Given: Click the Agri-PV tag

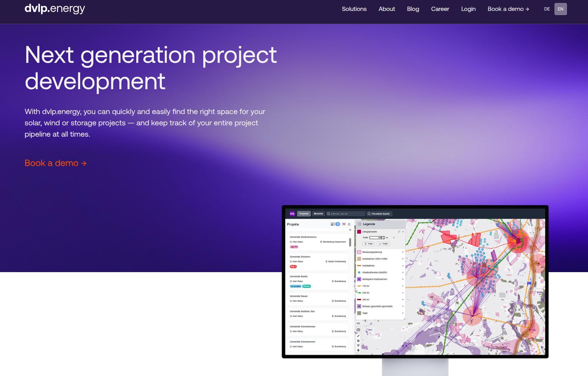Looking at the screenshot, I should 294,247.
